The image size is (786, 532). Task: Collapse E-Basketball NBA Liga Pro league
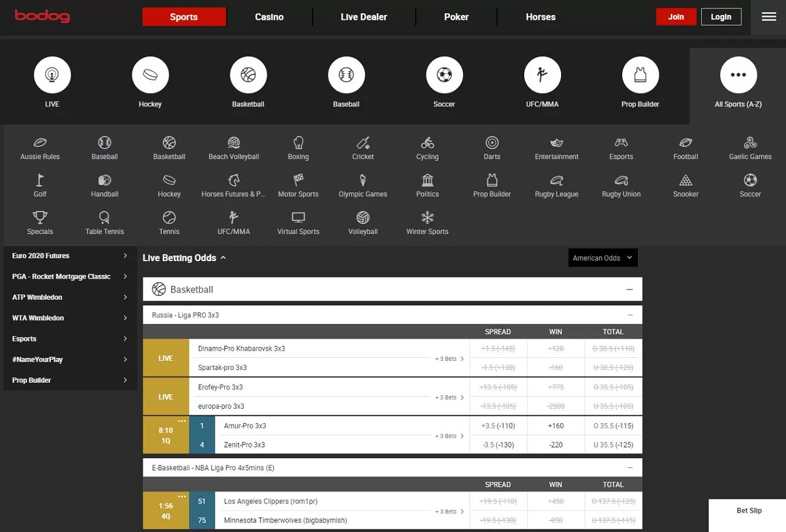(x=630, y=468)
